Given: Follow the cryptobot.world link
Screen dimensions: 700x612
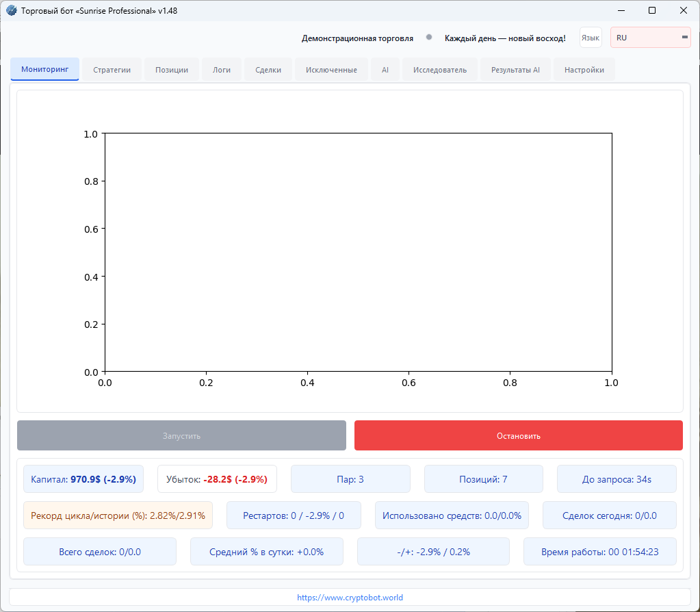Looking at the screenshot, I should (349, 597).
